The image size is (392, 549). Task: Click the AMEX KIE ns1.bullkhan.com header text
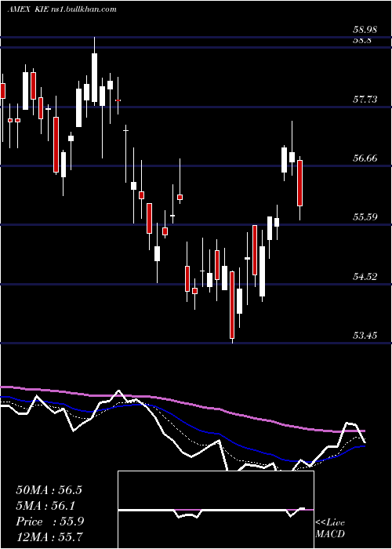click(62, 9)
